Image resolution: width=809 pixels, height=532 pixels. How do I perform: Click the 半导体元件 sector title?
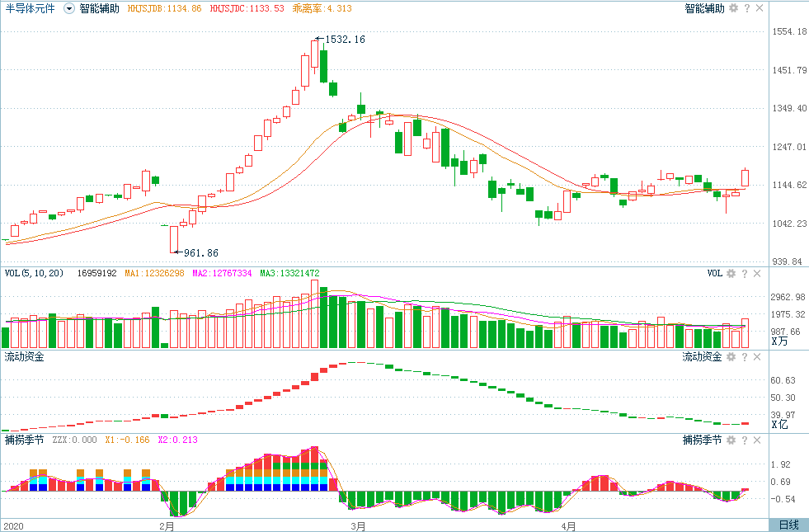30,8
